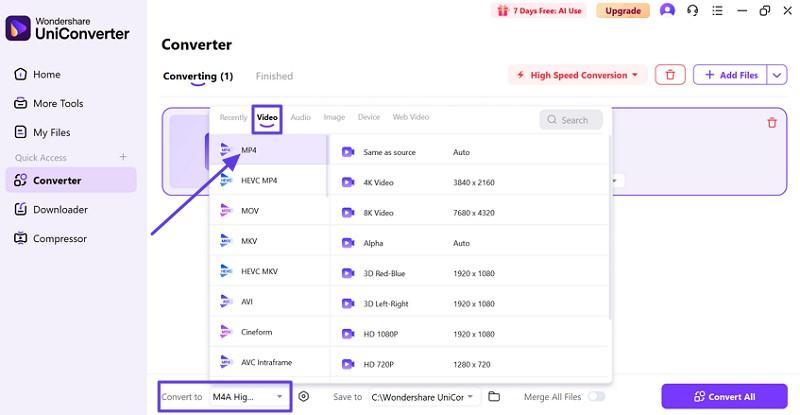Click the resolution preset list scrollbar
Image resolution: width=800 pixels, height=415 pixels.
(610, 227)
